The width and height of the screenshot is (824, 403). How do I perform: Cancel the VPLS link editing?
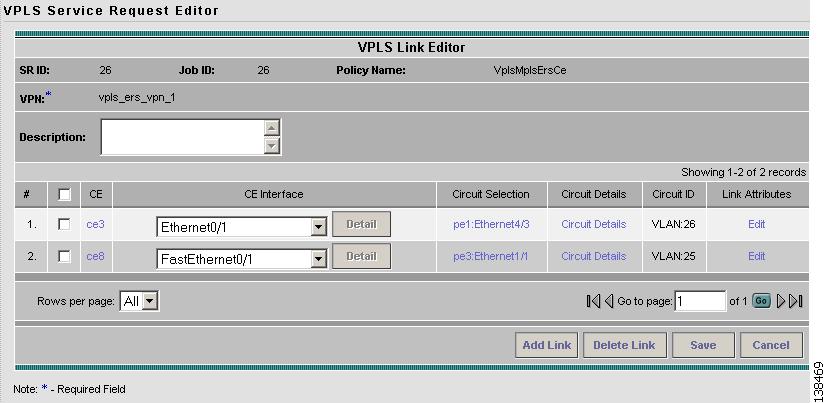771,345
